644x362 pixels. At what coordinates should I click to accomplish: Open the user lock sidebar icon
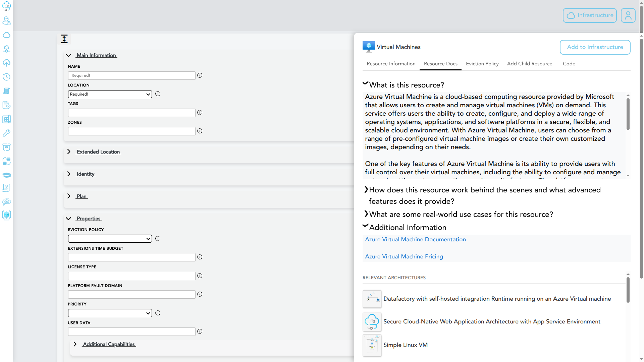pyautogui.click(x=6, y=21)
